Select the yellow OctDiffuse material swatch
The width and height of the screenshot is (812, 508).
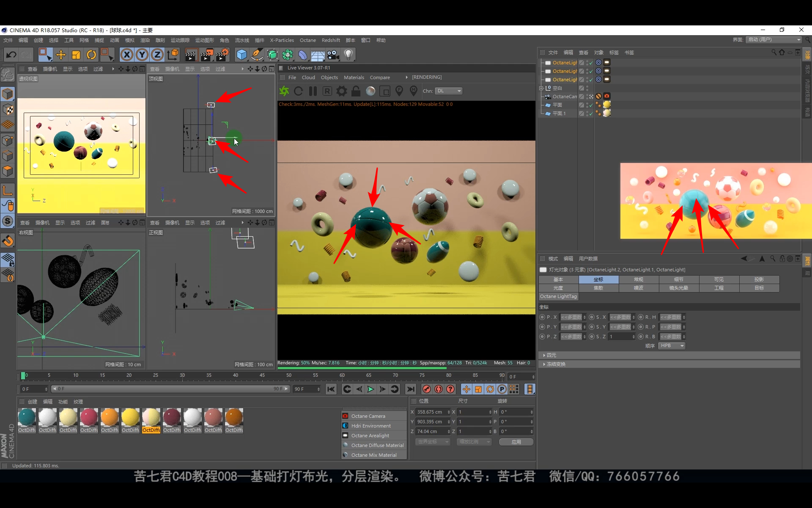130,417
